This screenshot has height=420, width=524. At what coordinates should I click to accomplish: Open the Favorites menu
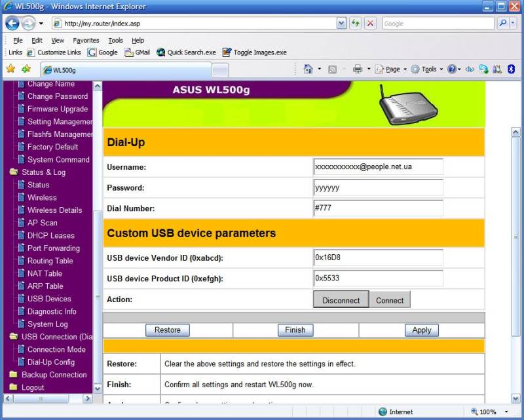pyautogui.click(x=86, y=40)
